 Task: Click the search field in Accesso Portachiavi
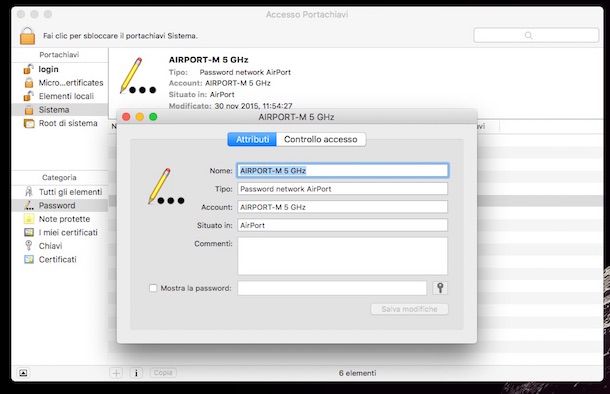(x=536, y=35)
